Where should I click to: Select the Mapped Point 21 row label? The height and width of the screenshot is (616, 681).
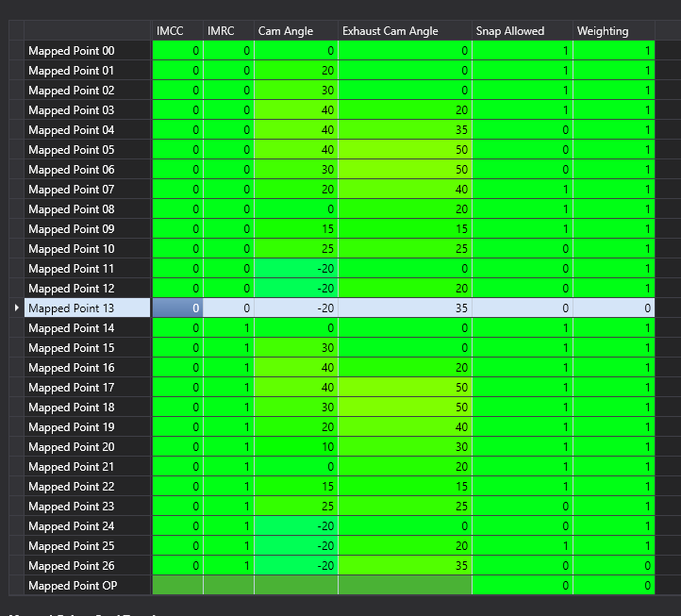(x=88, y=467)
